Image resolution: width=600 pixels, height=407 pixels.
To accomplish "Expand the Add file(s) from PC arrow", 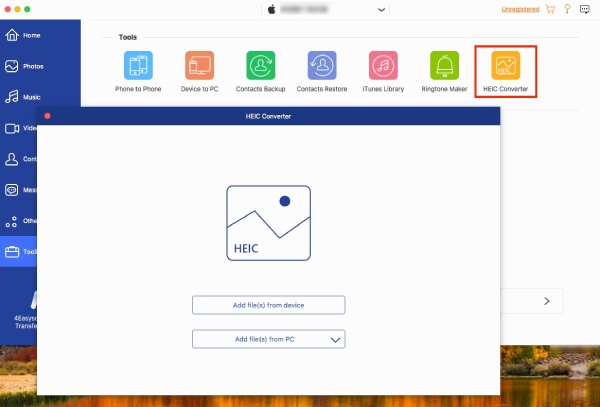I will (335, 340).
